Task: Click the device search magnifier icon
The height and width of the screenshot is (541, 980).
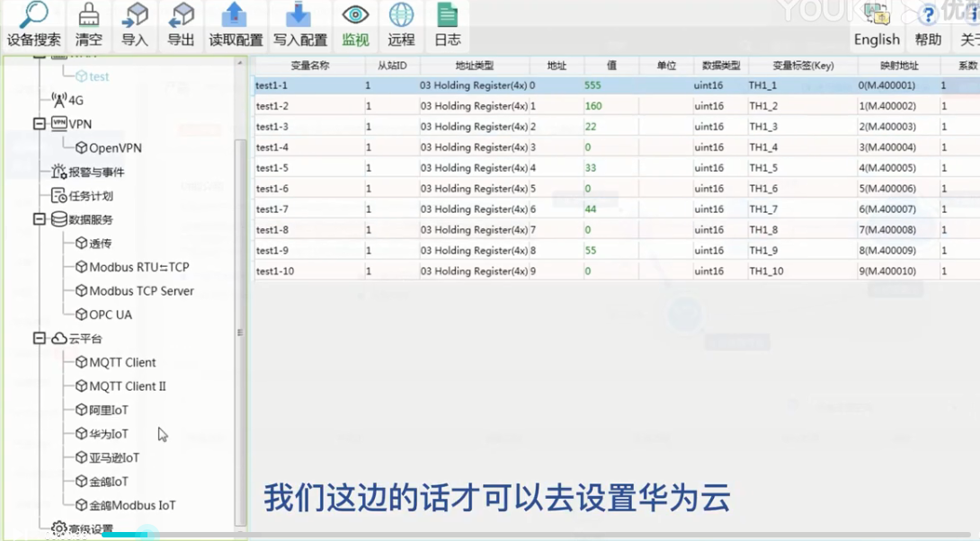Action: point(33,16)
